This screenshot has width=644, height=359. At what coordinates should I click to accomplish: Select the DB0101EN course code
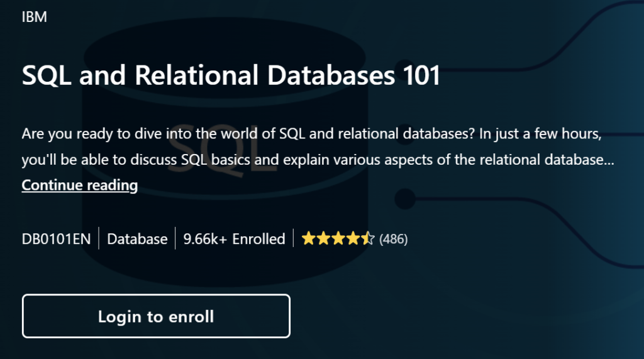click(56, 239)
